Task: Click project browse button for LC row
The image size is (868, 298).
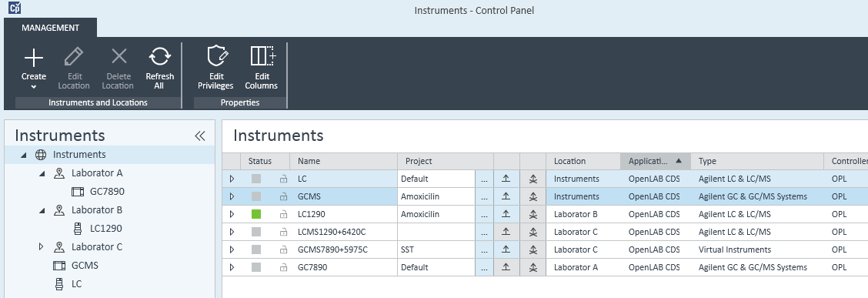Action: click(x=484, y=179)
